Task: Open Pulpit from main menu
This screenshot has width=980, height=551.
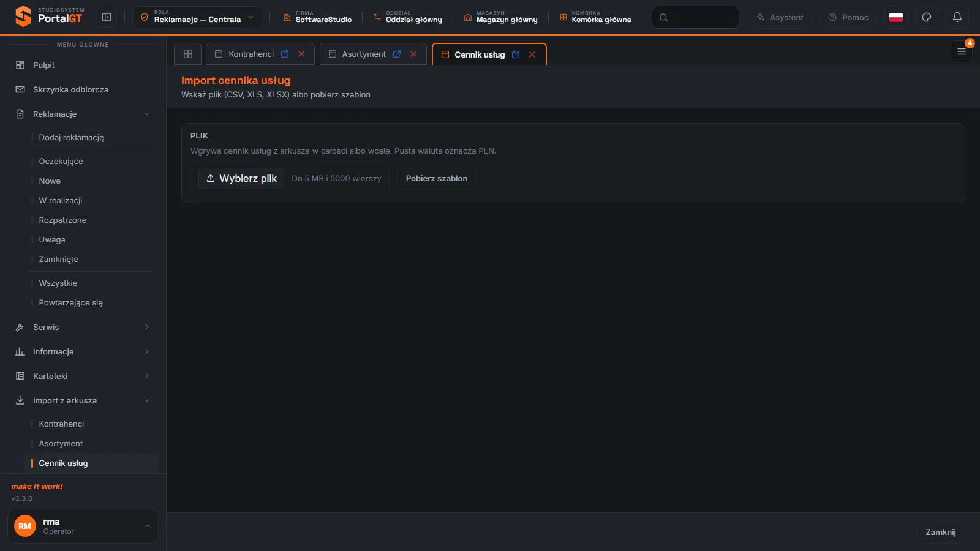Action: [x=83, y=65]
